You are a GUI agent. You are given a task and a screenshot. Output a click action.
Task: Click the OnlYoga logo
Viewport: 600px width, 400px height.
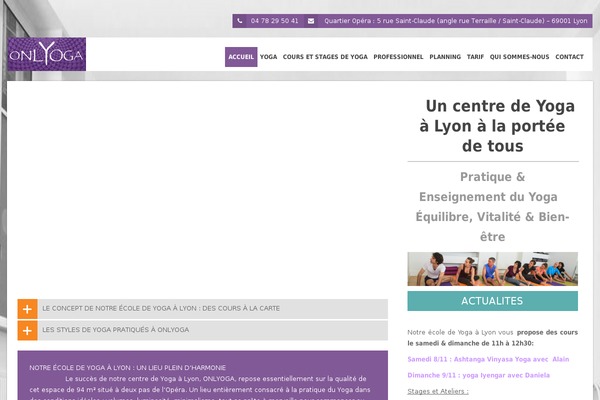tap(46, 54)
